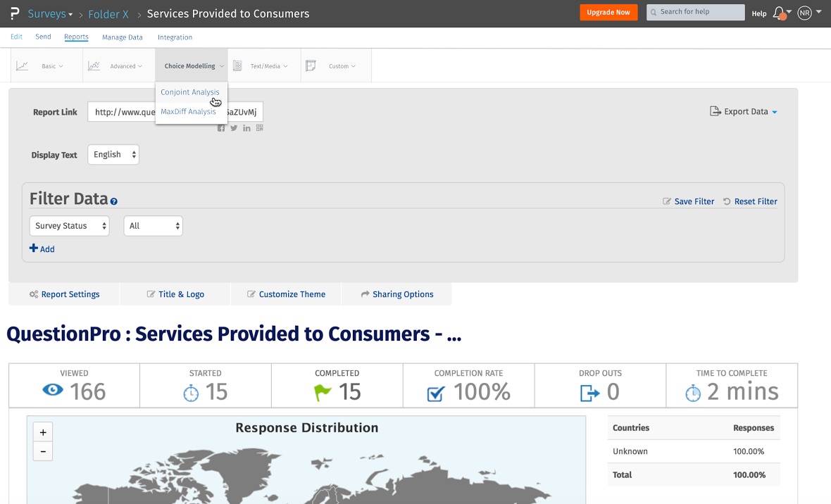The image size is (831, 504).
Task: Click the Drop Outs exit icon
Action: click(x=590, y=393)
